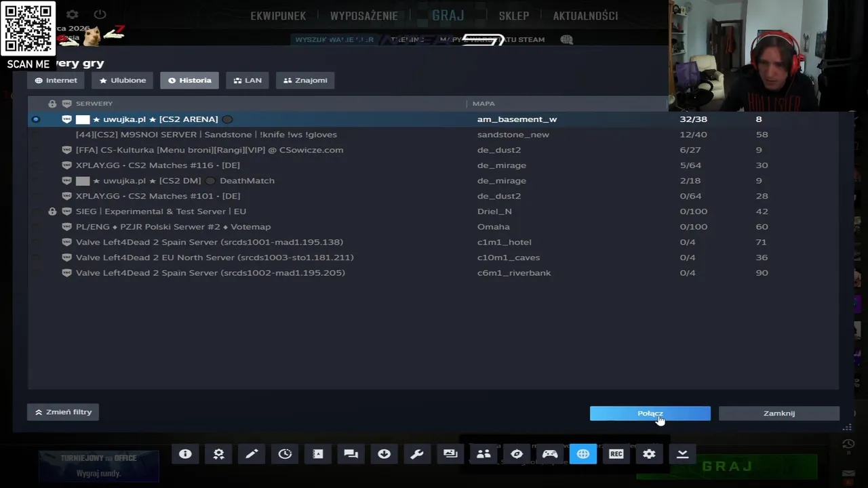Open the notes pencil icon
Viewport: 868px width, 488px height.
252,454
